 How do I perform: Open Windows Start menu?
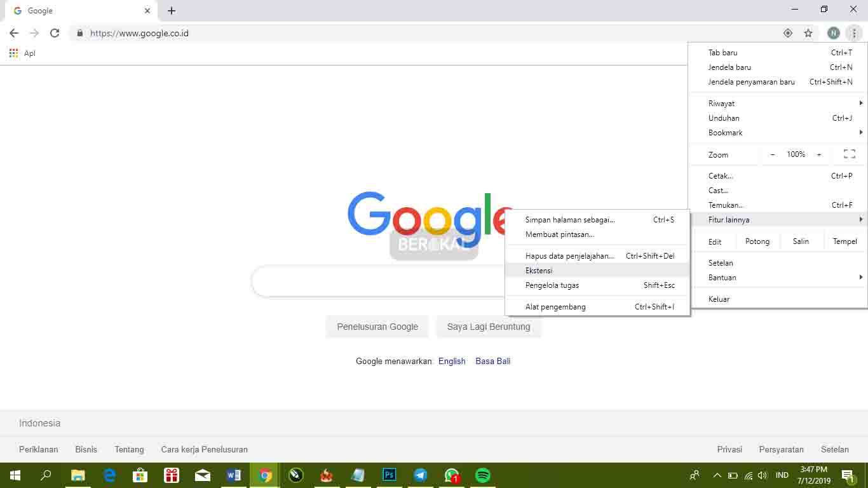[x=15, y=475]
